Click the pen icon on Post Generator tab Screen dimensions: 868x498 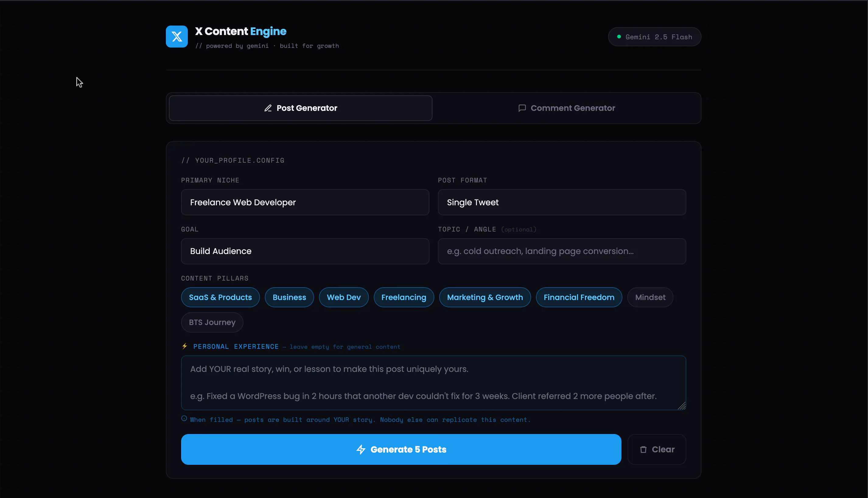click(x=268, y=108)
